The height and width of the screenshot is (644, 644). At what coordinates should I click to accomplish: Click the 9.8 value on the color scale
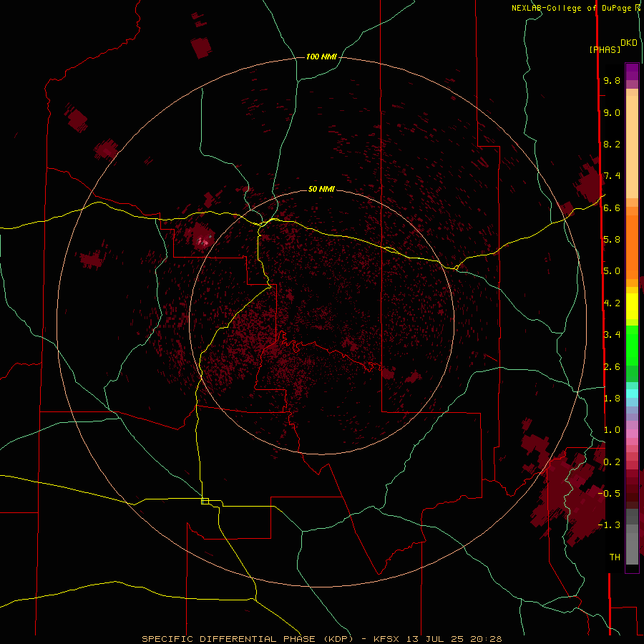tap(612, 80)
